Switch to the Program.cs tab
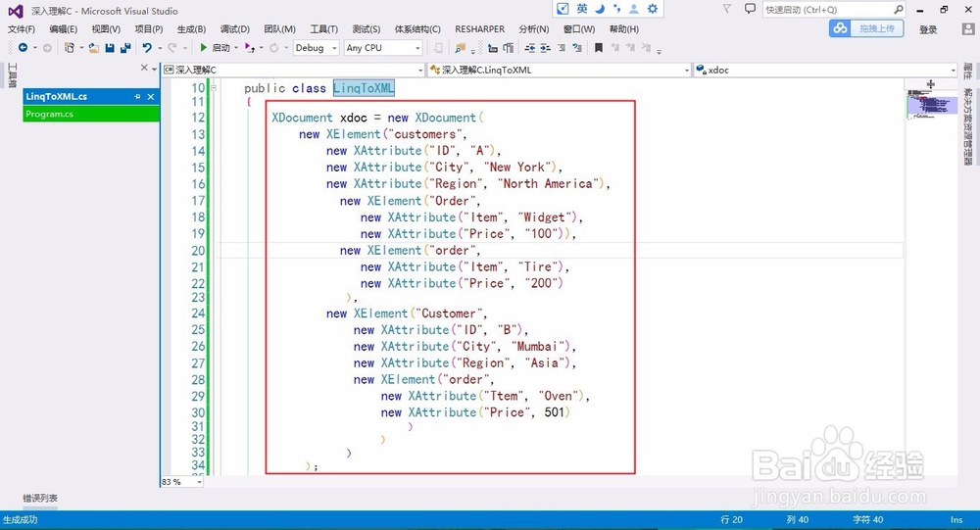Viewport: 980px width, 530px height. click(91, 114)
